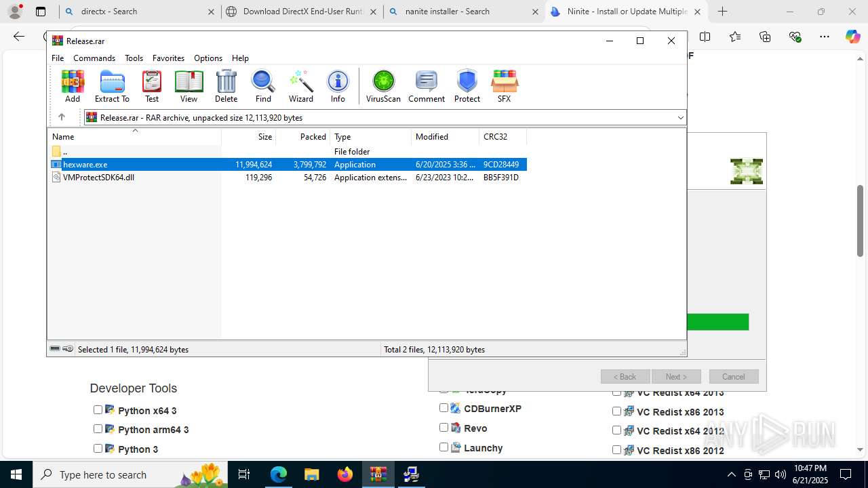868x488 pixels.
Task: Select hexware.exe in file list
Action: (288, 164)
